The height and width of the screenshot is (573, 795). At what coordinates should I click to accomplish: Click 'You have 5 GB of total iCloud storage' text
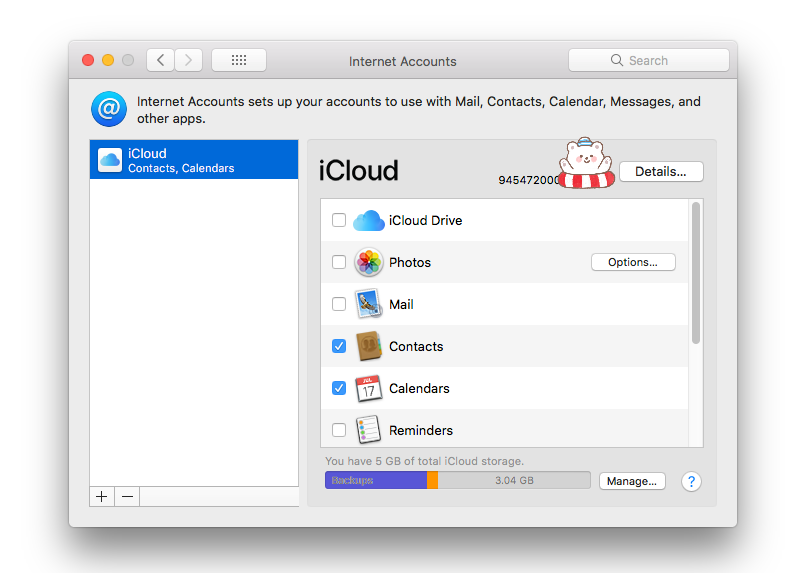pyautogui.click(x=424, y=461)
